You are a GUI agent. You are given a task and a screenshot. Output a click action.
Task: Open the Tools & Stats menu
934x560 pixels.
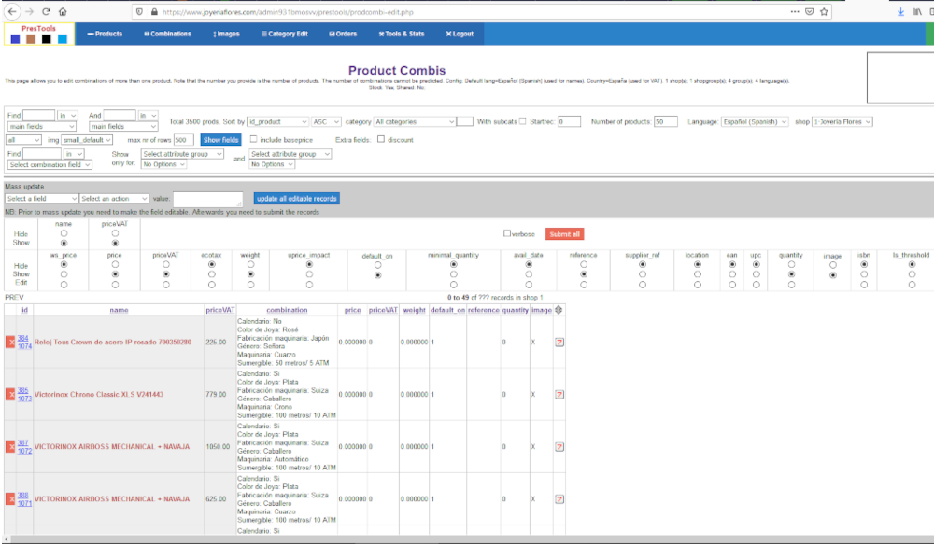click(402, 34)
